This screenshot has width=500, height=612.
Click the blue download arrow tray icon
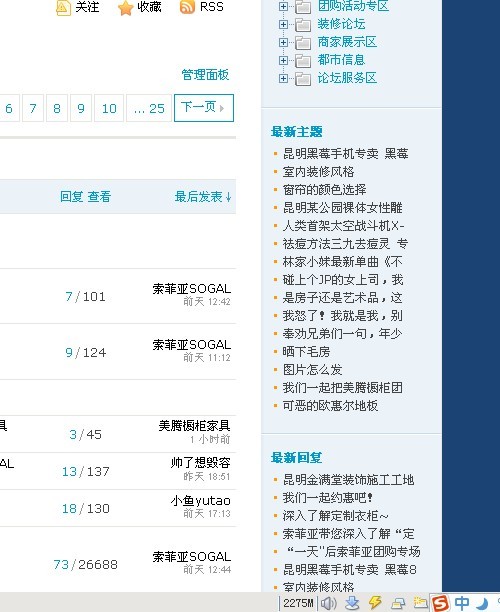click(352, 603)
